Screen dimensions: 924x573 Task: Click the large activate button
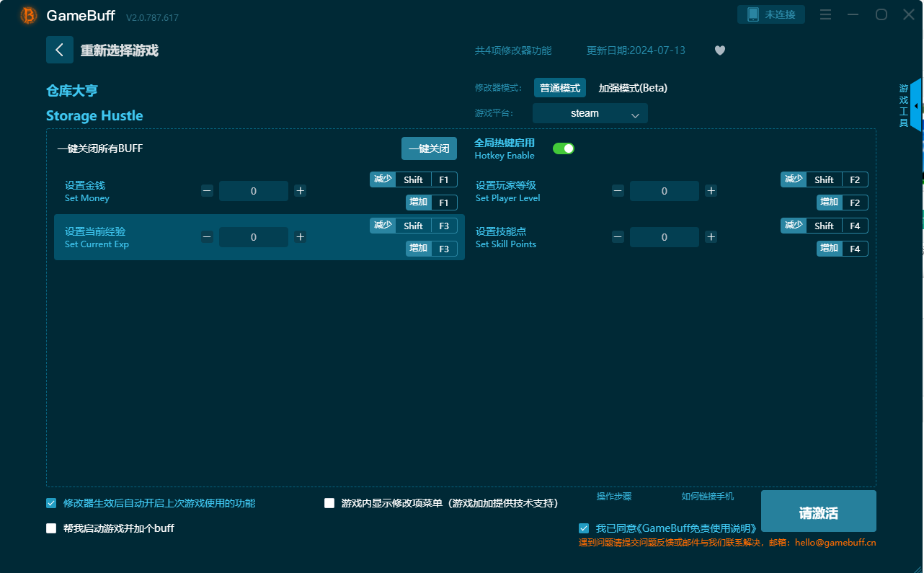[x=818, y=512]
